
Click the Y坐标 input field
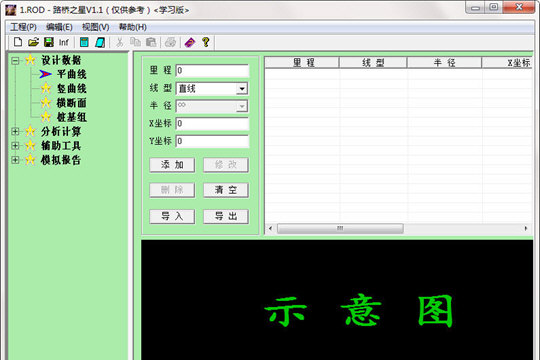click(x=212, y=141)
